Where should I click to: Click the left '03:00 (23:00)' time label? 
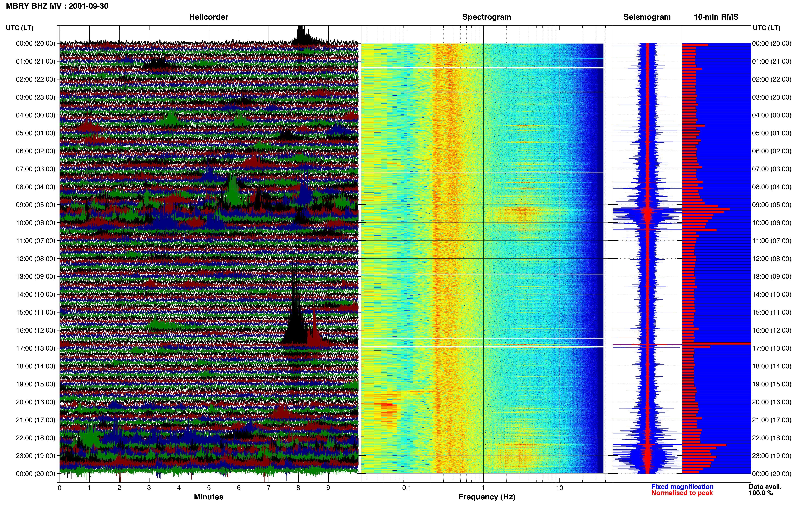pos(36,97)
